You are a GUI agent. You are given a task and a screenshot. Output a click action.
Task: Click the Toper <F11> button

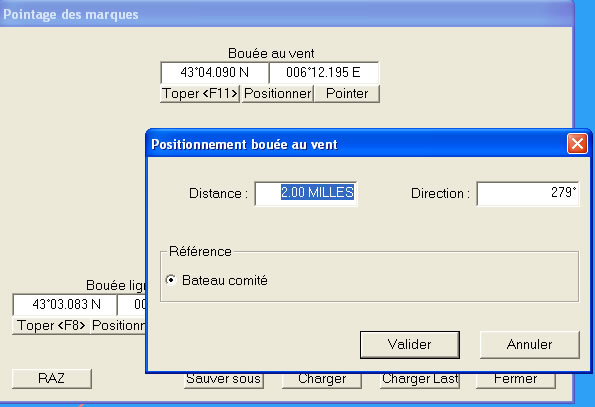tap(200, 93)
